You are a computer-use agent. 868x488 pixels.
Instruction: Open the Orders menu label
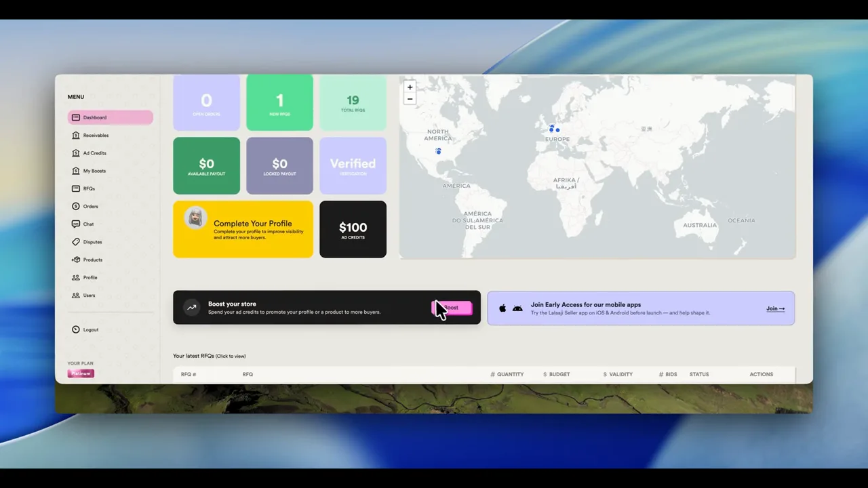pyautogui.click(x=91, y=206)
